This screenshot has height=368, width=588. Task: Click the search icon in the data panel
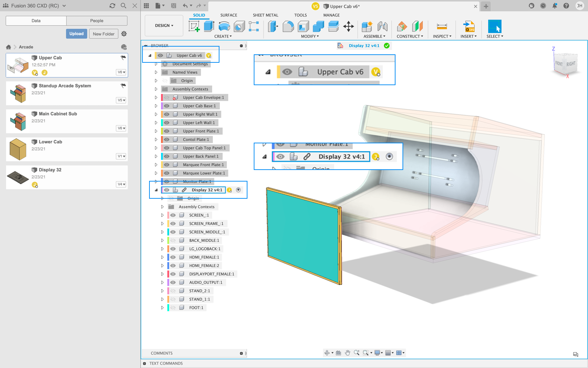(123, 6)
